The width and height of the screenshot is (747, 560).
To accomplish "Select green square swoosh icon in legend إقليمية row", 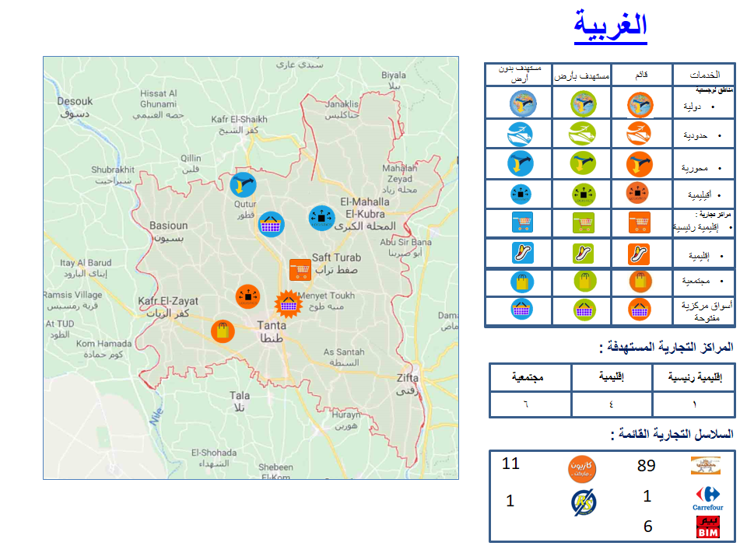I will (583, 254).
